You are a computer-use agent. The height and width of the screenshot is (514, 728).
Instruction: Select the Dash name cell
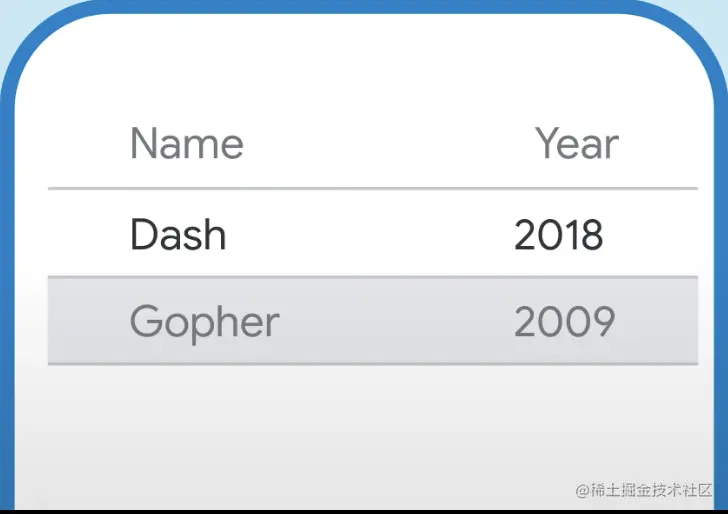coord(178,235)
